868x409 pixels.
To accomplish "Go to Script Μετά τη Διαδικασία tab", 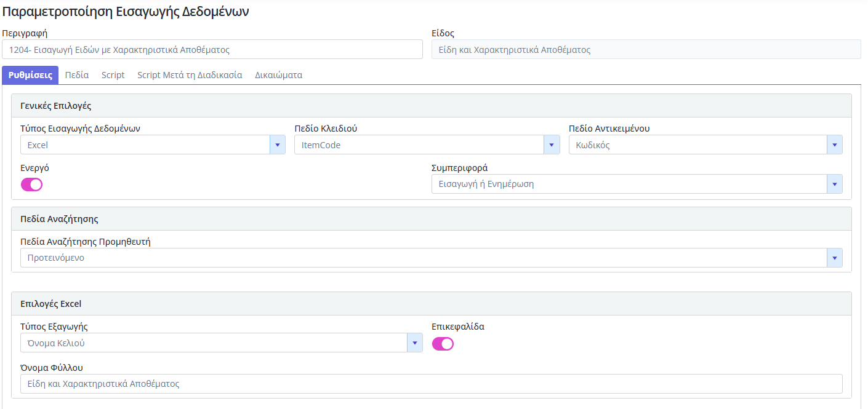I will pos(190,75).
